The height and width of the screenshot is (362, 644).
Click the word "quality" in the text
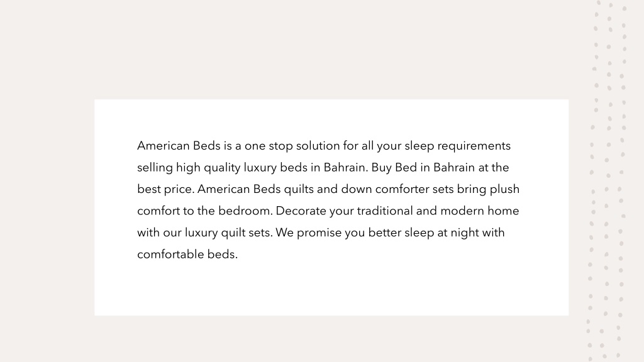point(222,168)
